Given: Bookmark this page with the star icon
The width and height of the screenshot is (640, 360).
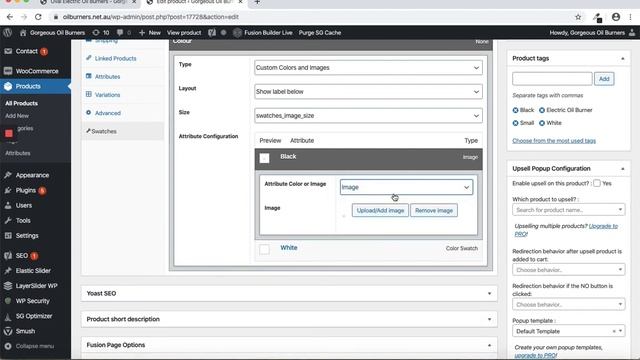Looking at the screenshot, I should click(x=578, y=17).
